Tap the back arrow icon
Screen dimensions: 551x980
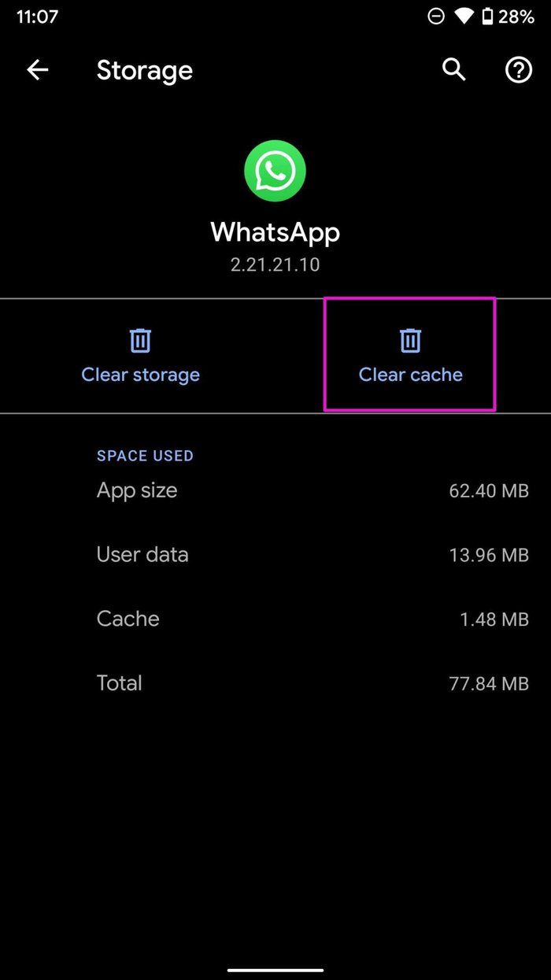(x=37, y=70)
